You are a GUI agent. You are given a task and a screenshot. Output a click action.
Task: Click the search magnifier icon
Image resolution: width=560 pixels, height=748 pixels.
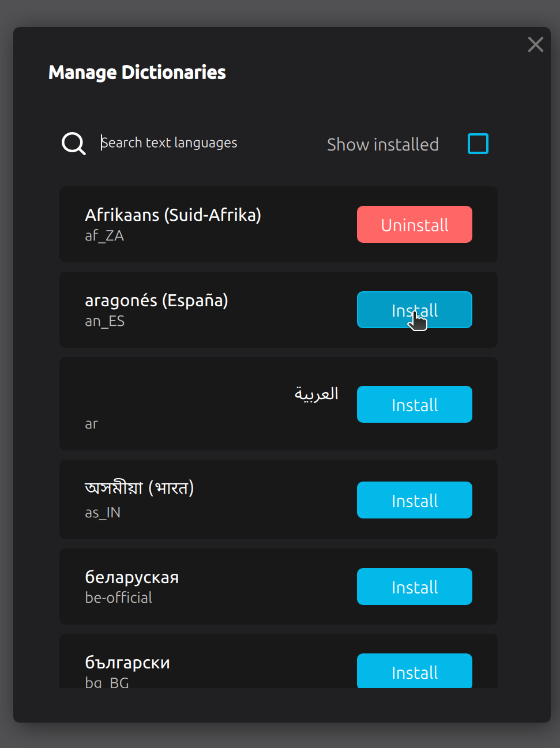[x=74, y=144]
